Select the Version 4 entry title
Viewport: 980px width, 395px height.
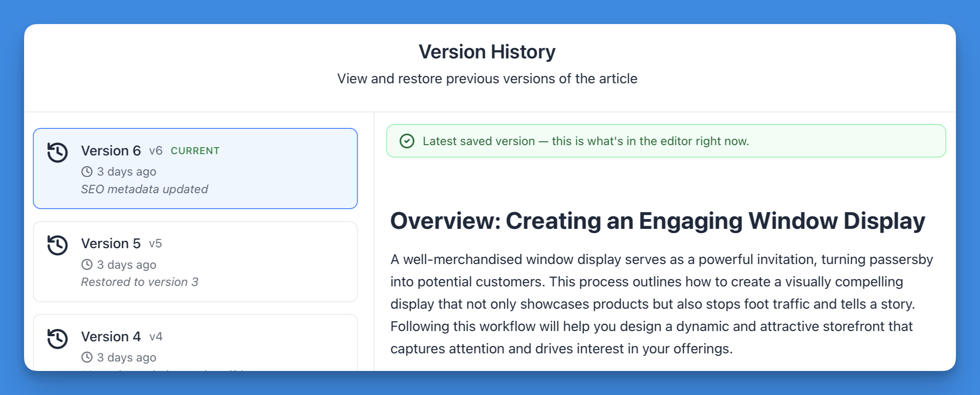tap(111, 337)
